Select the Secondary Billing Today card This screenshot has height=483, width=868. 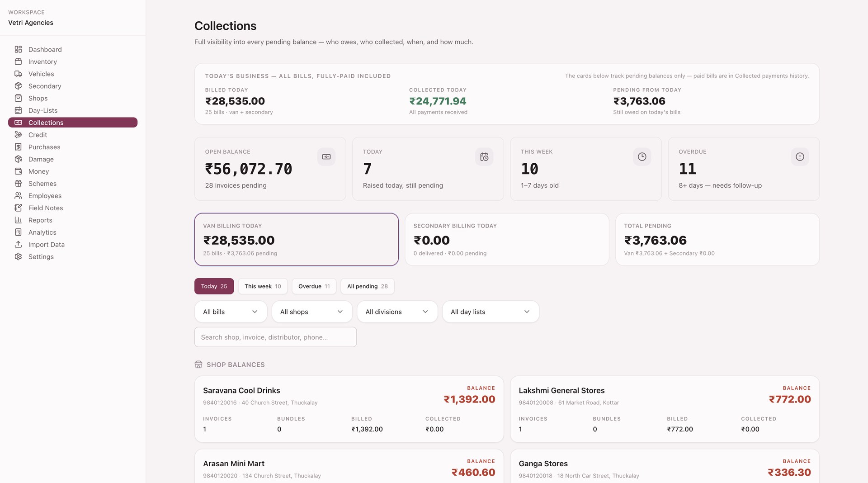pyautogui.click(x=507, y=239)
